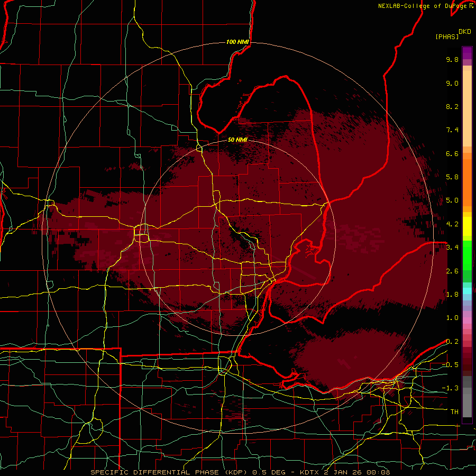This screenshot has height=476, width=476.
Task: Click the "0.5 DEG" elevation text in the caption
Action: pos(269,472)
